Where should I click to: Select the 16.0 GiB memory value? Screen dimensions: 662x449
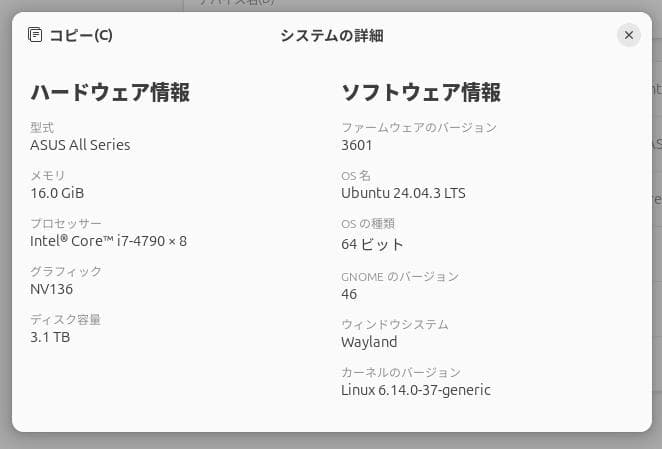tap(57, 193)
